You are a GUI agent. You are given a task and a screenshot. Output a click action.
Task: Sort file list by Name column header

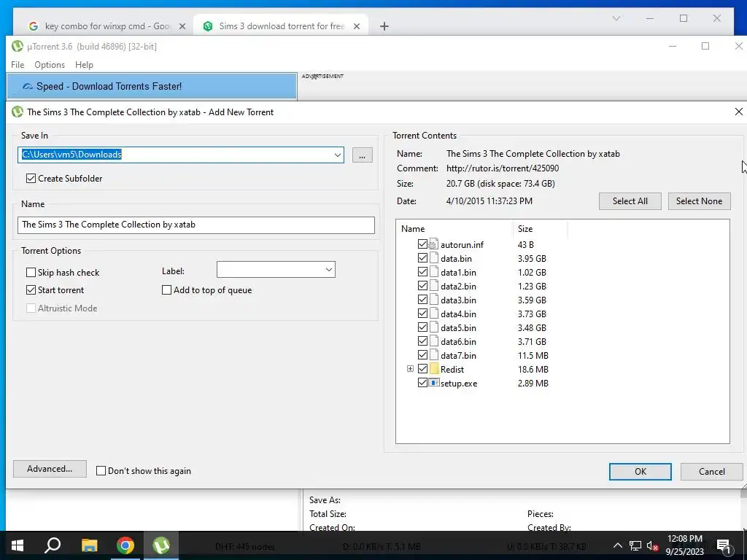tap(454, 228)
